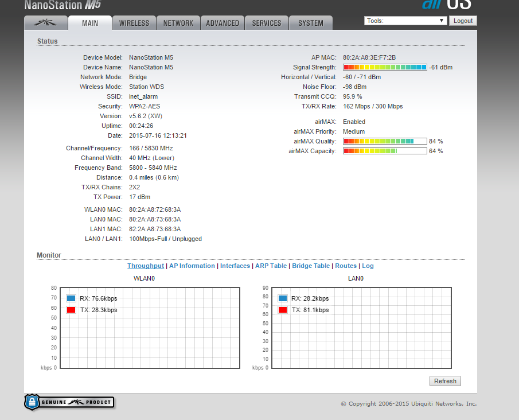Click the Signal Strength bar
519x420 pixels.
(x=385, y=67)
